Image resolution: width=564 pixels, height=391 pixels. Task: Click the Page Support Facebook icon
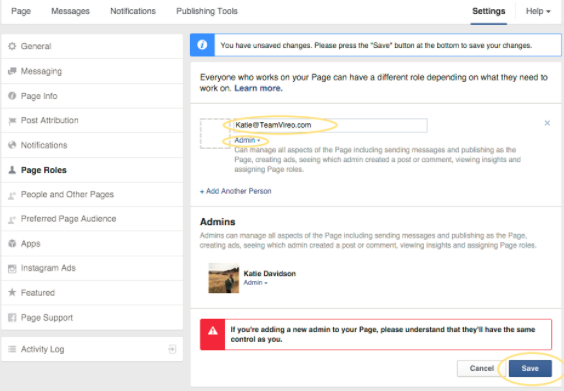tap(12, 318)
